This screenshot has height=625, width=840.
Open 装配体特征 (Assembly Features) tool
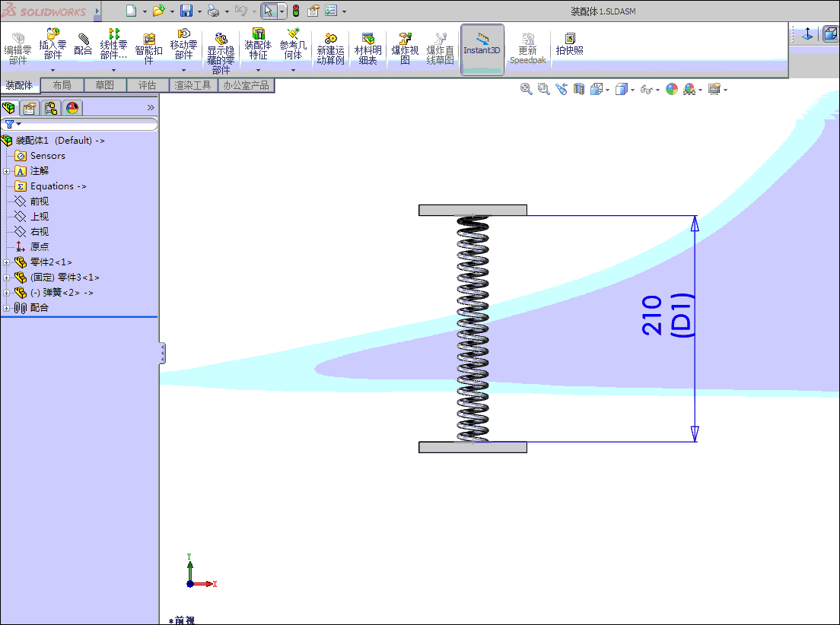pyautogui.click(x=258, y=44)
